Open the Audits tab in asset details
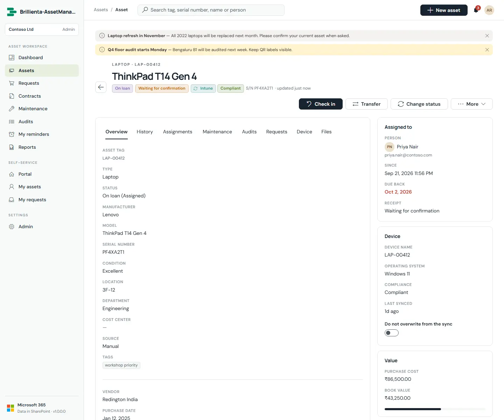Image resolution: width=504 pixels, height=420 pixels. (x=249, y=132)
